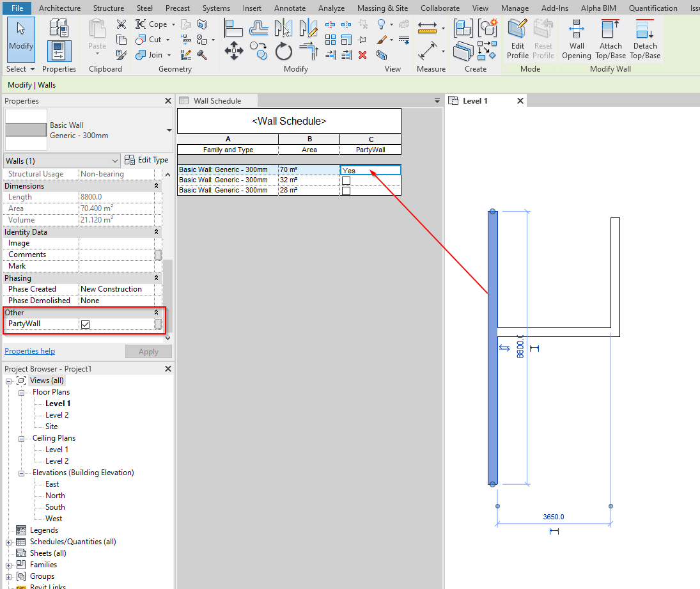The image size is (700, 589).
Task: Click the Attach Top/Base tool
Action: point(610,38)
